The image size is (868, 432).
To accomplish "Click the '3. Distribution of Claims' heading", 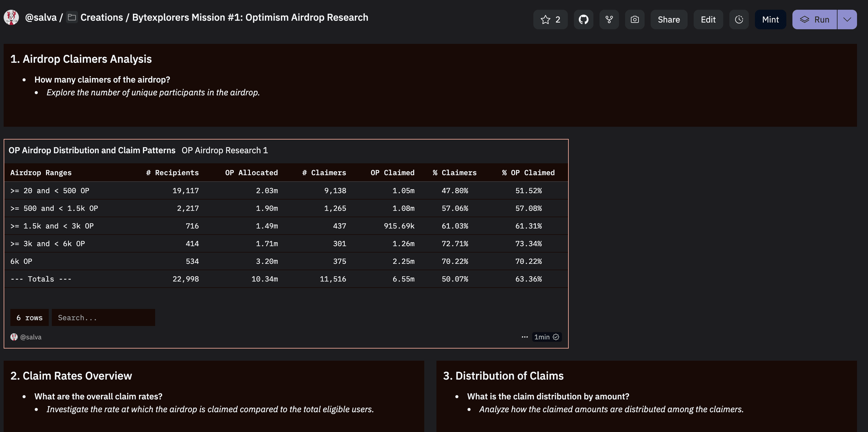I will pos(503,376).
